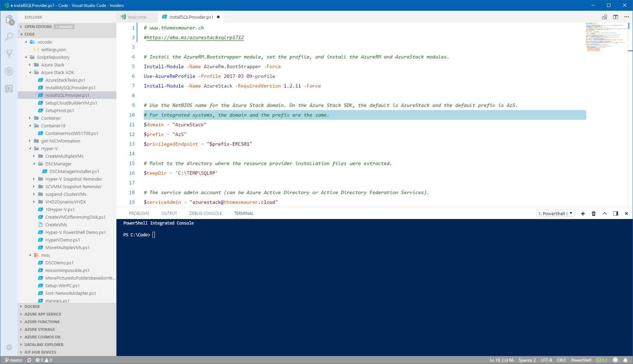Screen dimensions: 633x364
Task: Kill the terminal using the trash icon
Action: tap(594, 213)
